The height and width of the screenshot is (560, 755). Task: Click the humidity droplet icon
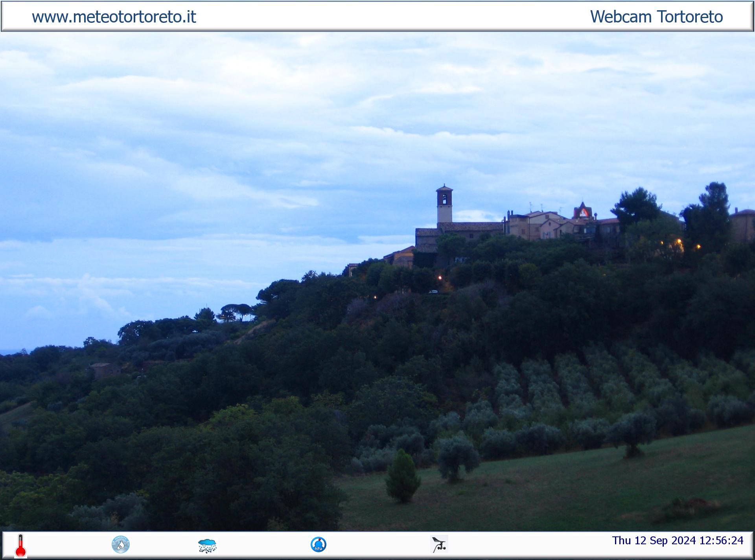click(x=121, y=545)
